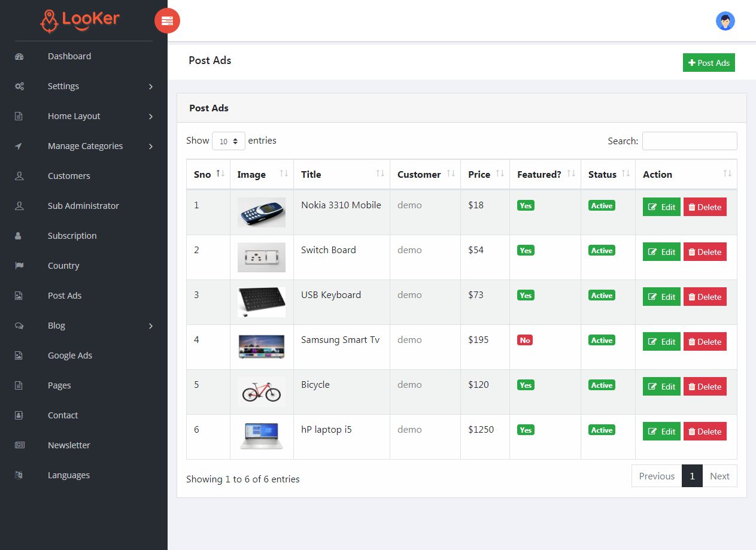Click the Country flag icon in sidebar
Viewport: 756px width, 550px height.
pos(19,266)
